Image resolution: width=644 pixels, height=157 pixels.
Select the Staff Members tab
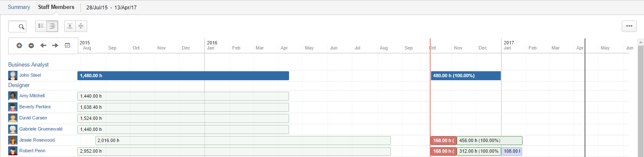coord(56,7)
